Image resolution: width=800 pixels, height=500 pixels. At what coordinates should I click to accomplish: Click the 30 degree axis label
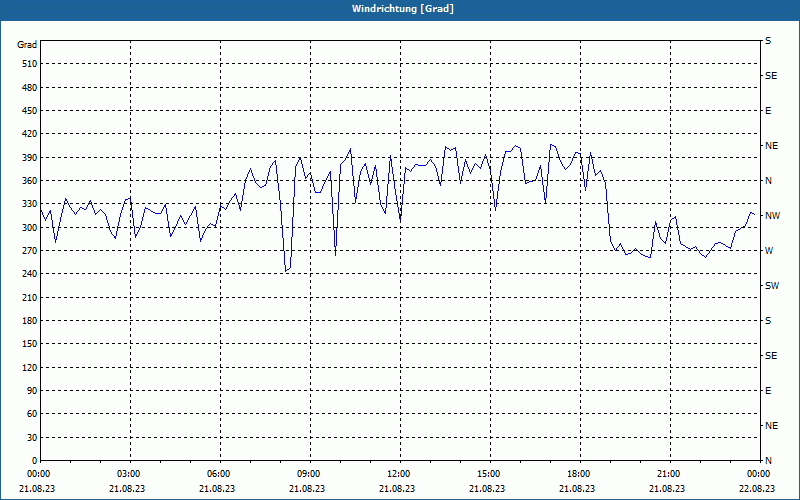[32, 437]
